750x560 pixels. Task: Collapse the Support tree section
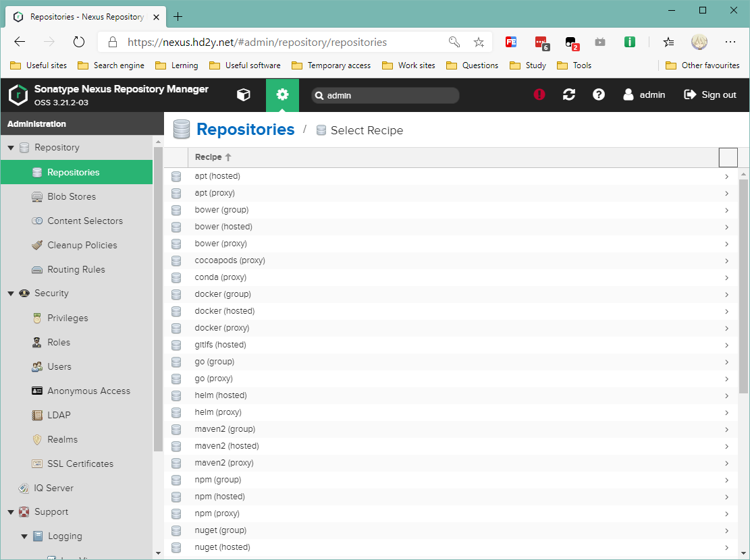tap(11, 512)
